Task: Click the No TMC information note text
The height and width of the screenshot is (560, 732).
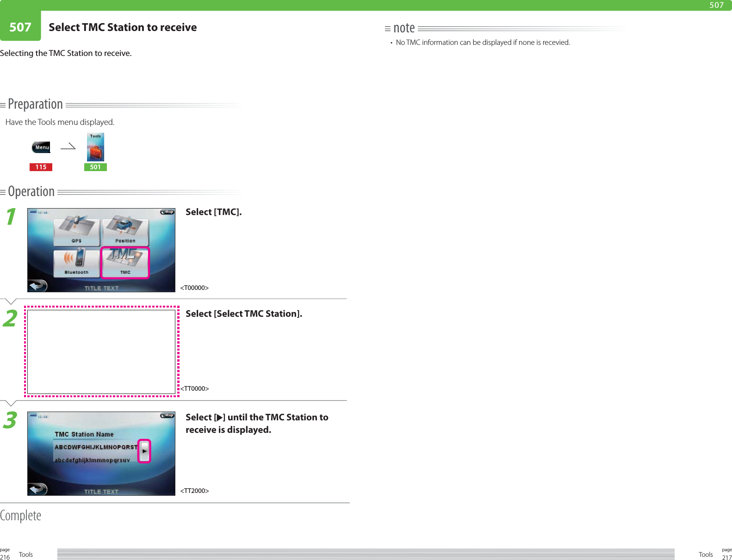Action: pyautogui.click(x=483, y=43)
